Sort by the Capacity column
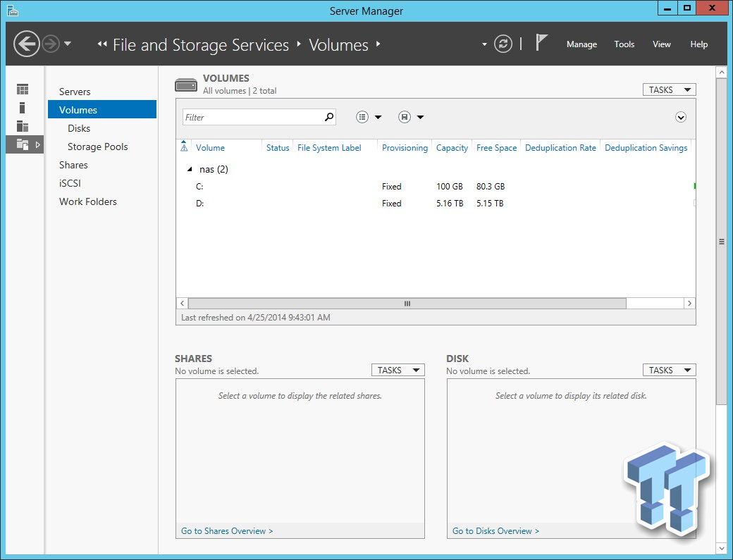733x560 pixels. click(452, 148)
